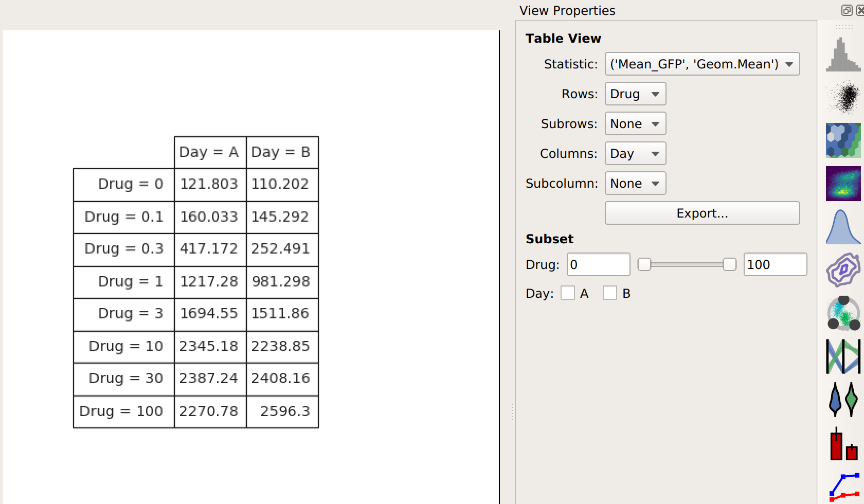864x504 pixels.
Task: Click the Drug = 0 row label
Action: pyautogui.click(x=124, y=185)
